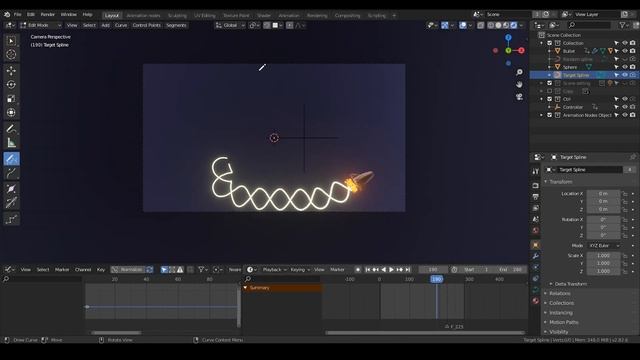Select the Move tool
Image resolution: width=640 pixels, height=360 pixels.
[11, 71]
